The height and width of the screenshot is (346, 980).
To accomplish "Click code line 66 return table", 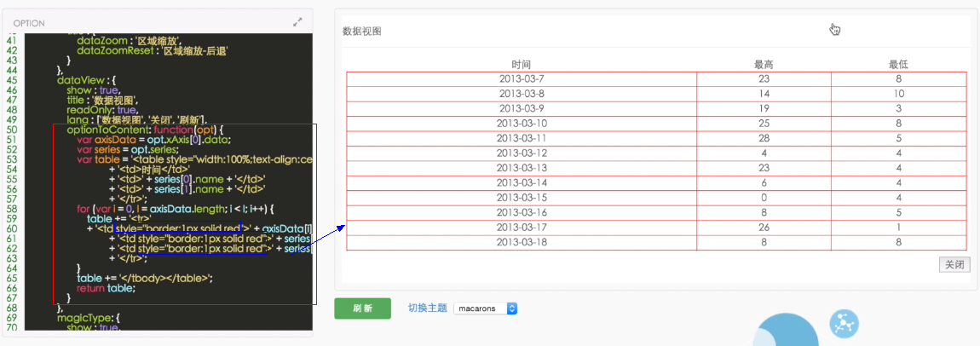I will (106, 288).
